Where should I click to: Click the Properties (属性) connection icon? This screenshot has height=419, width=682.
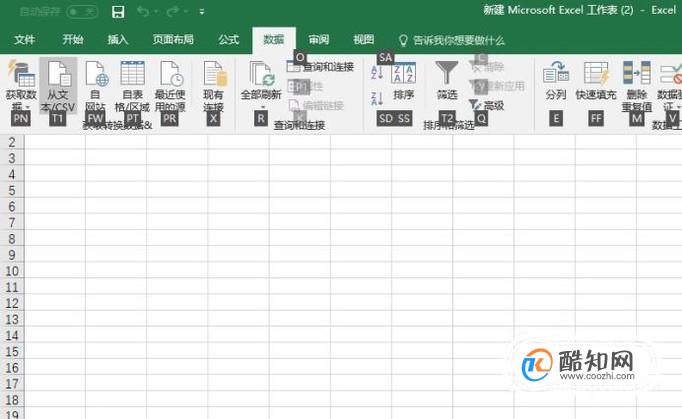(x=294, y=86)
